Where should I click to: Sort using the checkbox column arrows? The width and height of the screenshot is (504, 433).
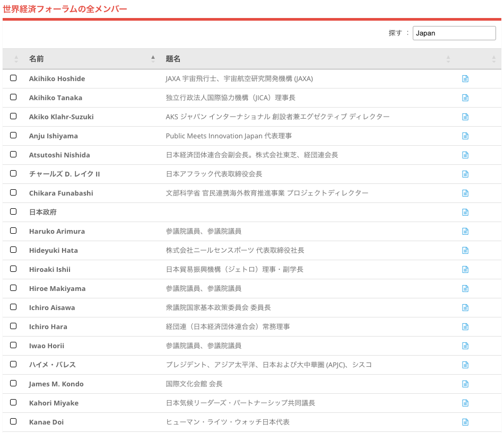coord(16,59)
